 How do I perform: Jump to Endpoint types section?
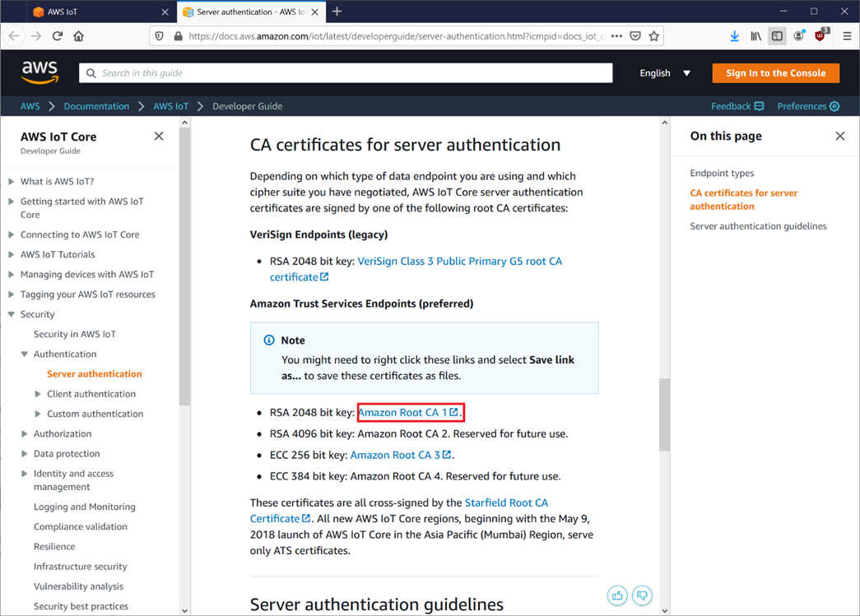click(x=722, y=174)
